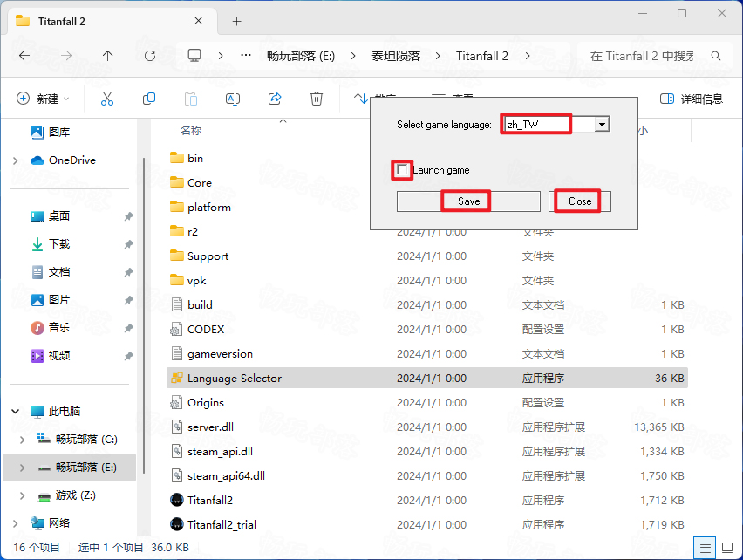Select the bin folder
The image size is (743, 560).
(x=187, y=158)
